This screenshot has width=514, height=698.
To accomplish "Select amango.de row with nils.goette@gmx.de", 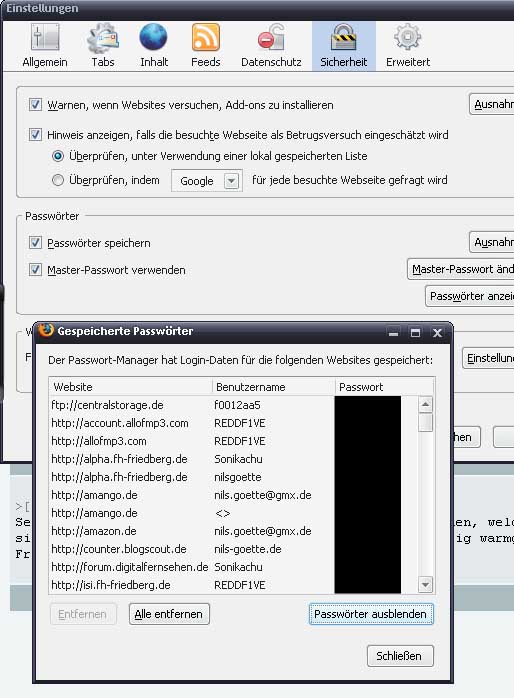I will pos(233,495).
